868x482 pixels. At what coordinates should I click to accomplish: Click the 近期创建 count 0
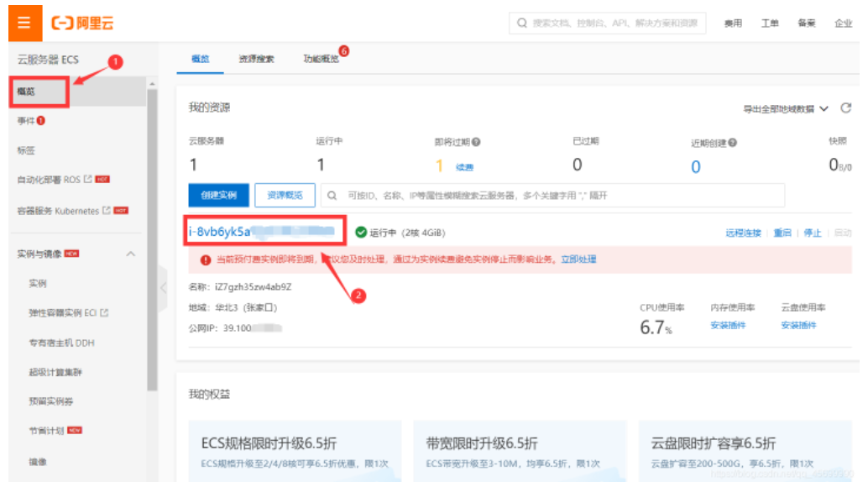[696, 167]
